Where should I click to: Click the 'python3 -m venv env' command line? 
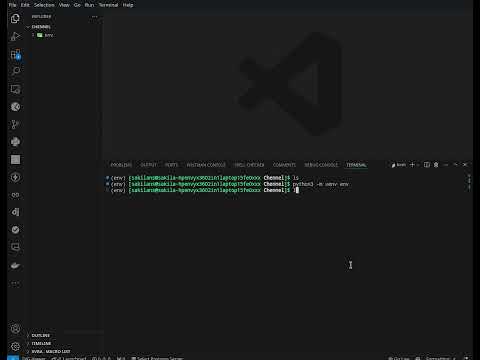click(x=320, y=184)
